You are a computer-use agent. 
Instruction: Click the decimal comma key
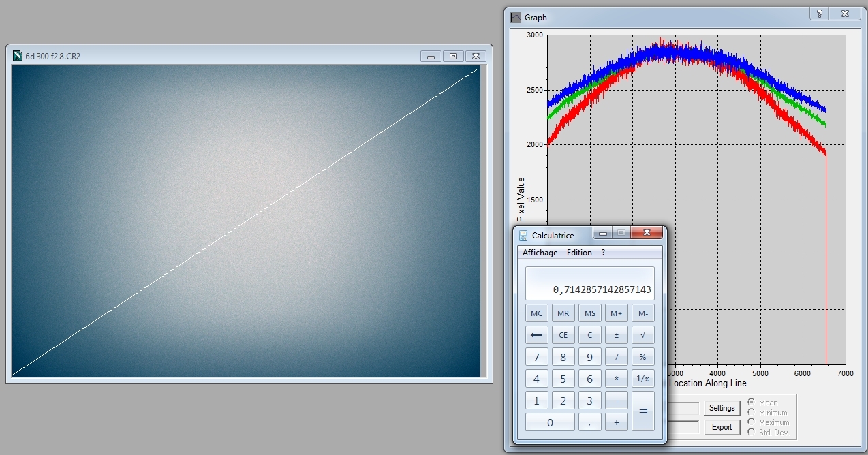coord(589,422)
